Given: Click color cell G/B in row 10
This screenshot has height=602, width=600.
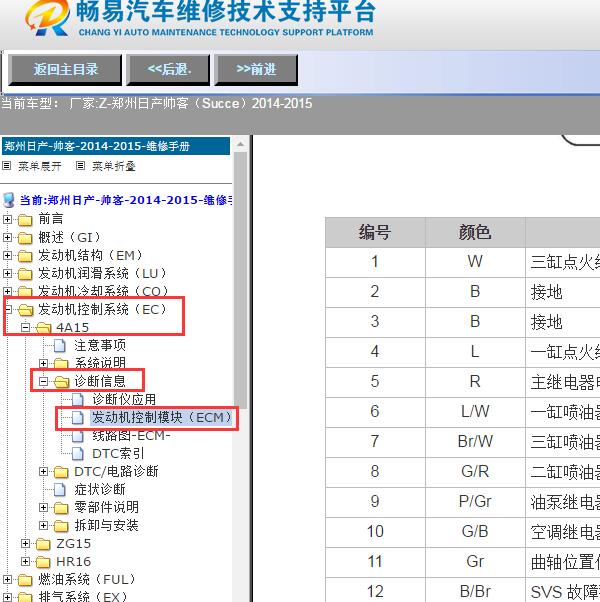Looking at the screenshot, I should (475, 532).
